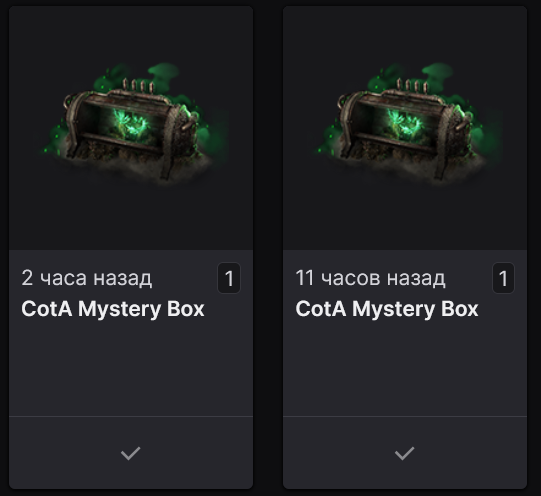This screenshot has height=496, width=541.
Task: Click the glowing green core of the left chest
Action: tap(131, 123)
